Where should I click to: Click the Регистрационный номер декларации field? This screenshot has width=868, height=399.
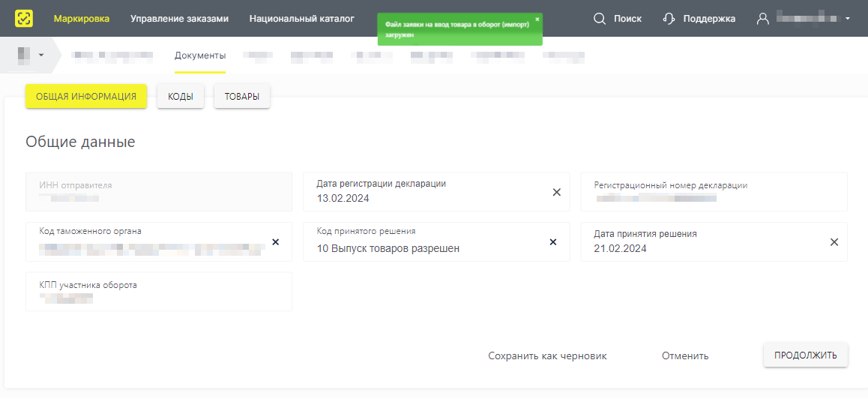click(x=714, y=192)
